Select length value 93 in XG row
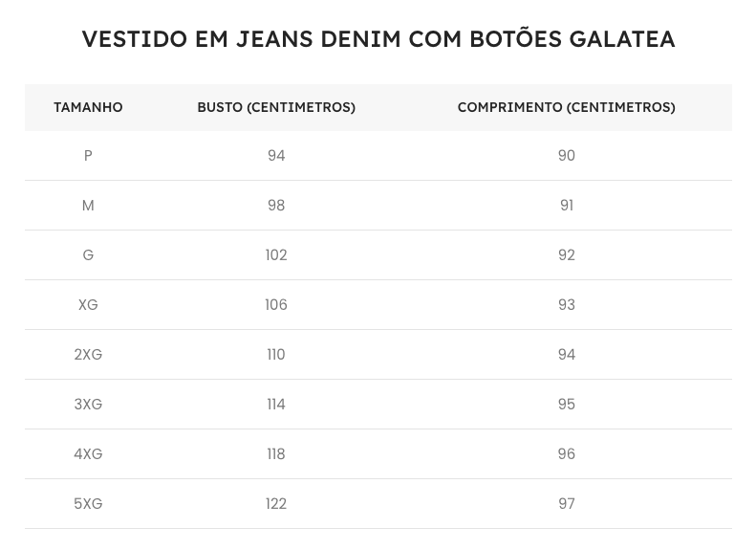 tap(567, 305)
